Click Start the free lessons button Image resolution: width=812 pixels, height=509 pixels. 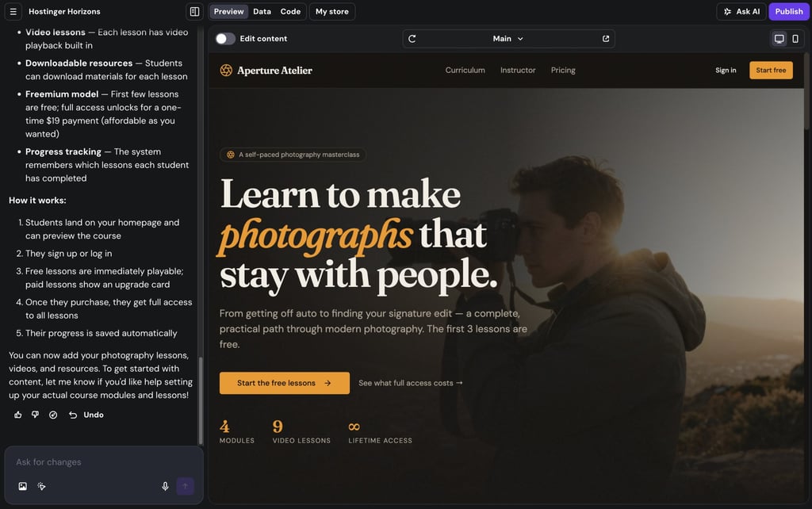point(285,383)
